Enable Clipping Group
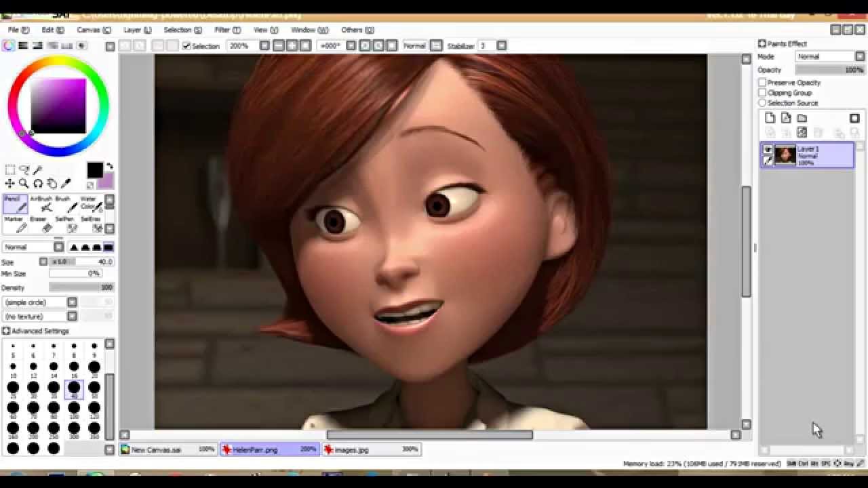 tap(762, 93)
